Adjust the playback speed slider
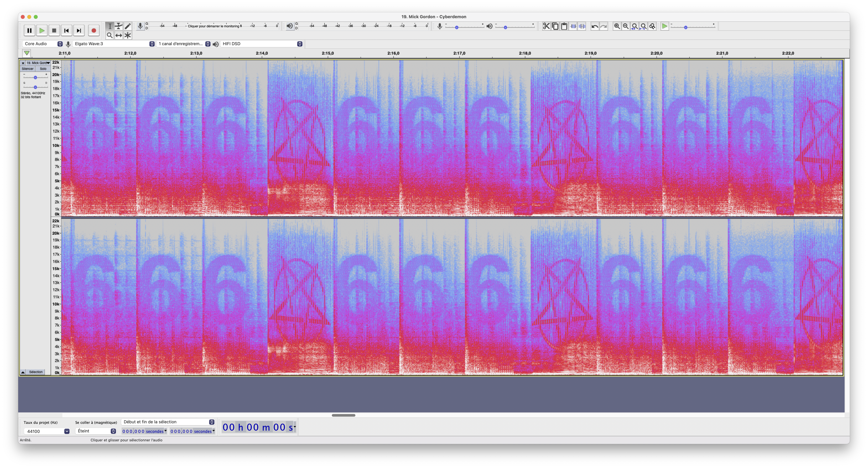 (693, 27)
